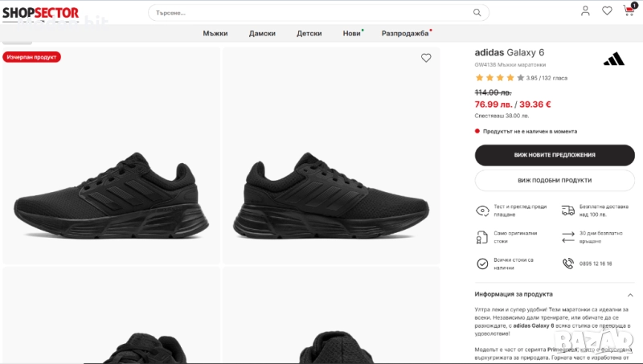
Task: Click the ВИЖ НОВИТЕ ПРЕДЛОЖЕНИЯ button
Action: 555,155
